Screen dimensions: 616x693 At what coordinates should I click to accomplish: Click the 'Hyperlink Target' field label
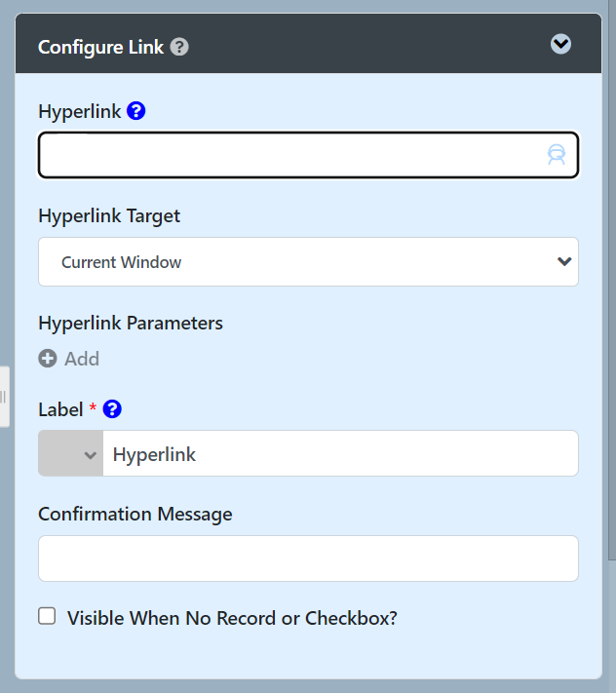(x=109, y=216)
